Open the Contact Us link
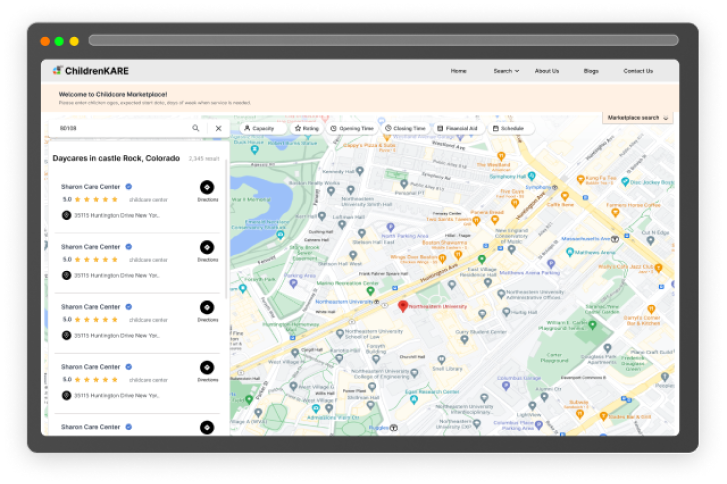Screen dimensions: 727x484 (638, 71)
